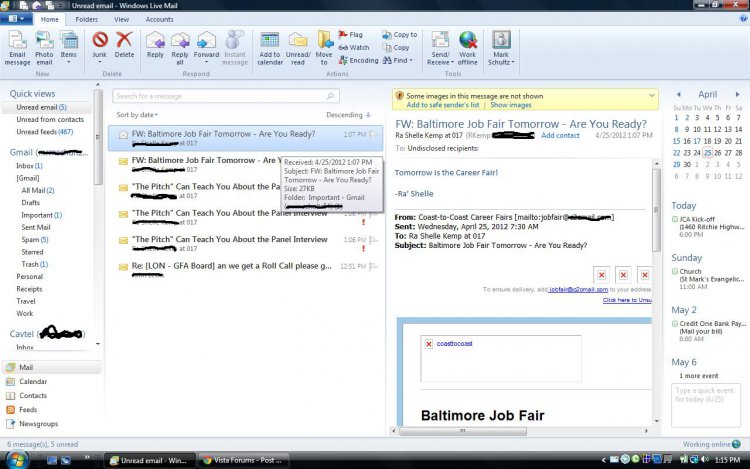
Task: Open the Sent Mail folder
Action: coord(36,227)
